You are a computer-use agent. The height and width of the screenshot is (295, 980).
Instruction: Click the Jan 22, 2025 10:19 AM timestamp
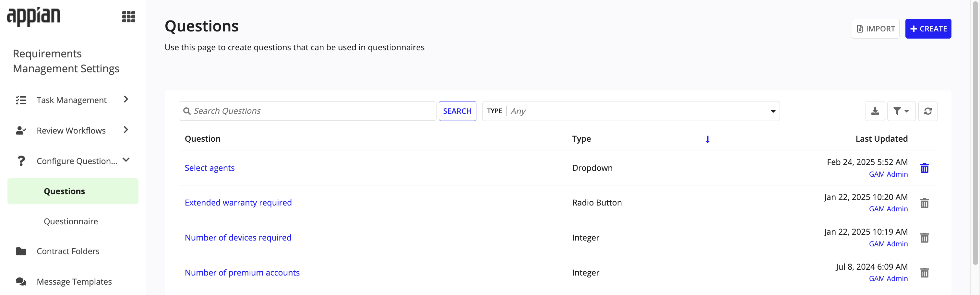[x=866, y=231]
